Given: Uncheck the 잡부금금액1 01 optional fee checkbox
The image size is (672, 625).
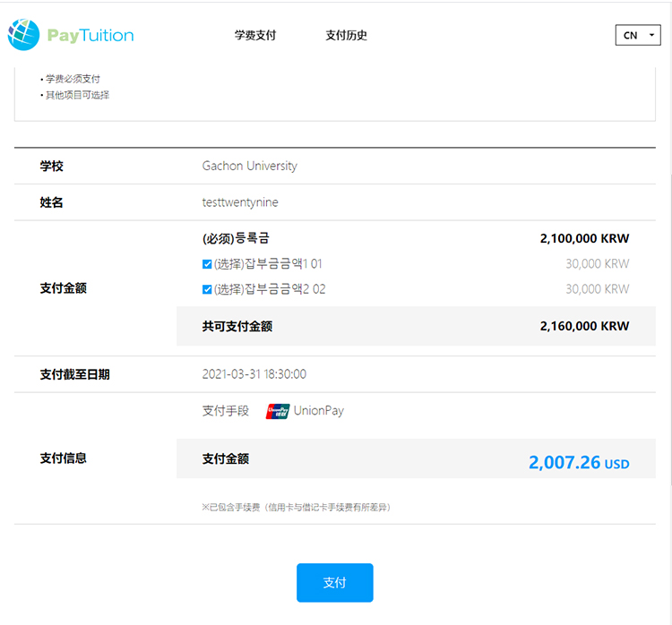Looking at the screenshot, I should 207,264.
